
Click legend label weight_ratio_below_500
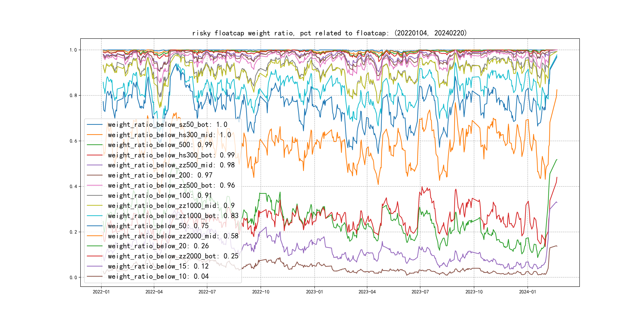[160, 145]
